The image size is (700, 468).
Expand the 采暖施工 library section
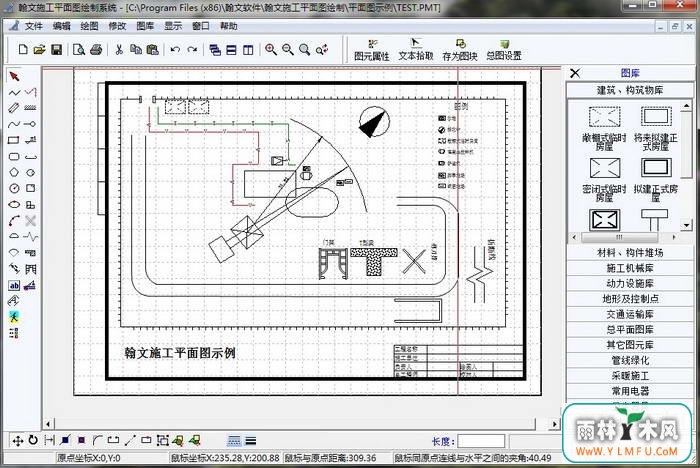tap(630, 376)
